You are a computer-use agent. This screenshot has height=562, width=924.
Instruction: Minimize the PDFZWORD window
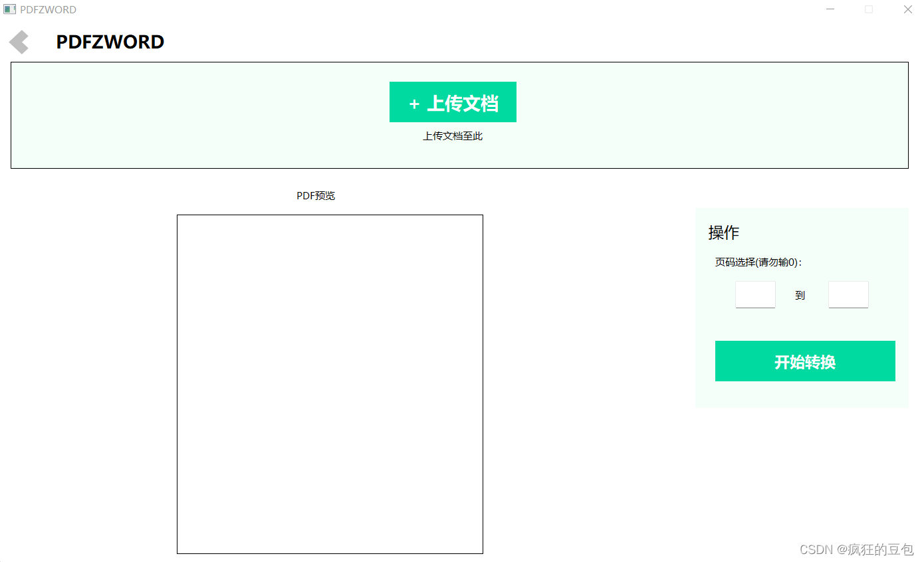(830, 9)
